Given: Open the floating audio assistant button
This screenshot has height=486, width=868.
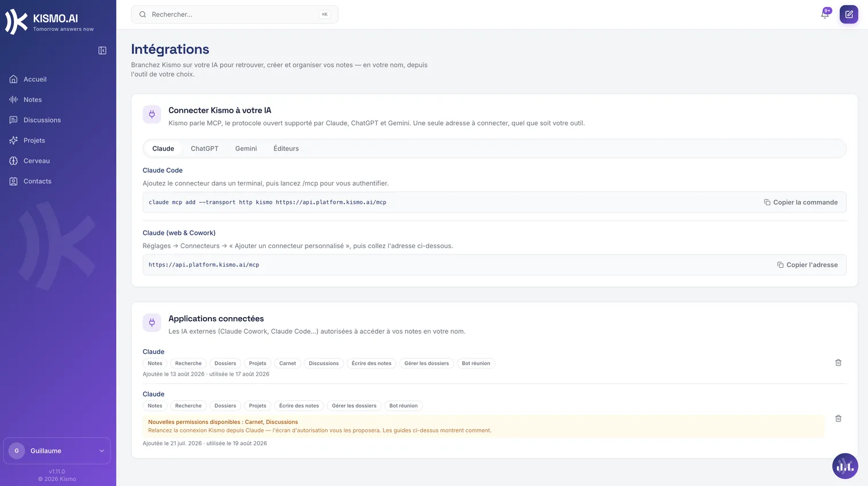Looking at the screenshot, I should (845, 466).
